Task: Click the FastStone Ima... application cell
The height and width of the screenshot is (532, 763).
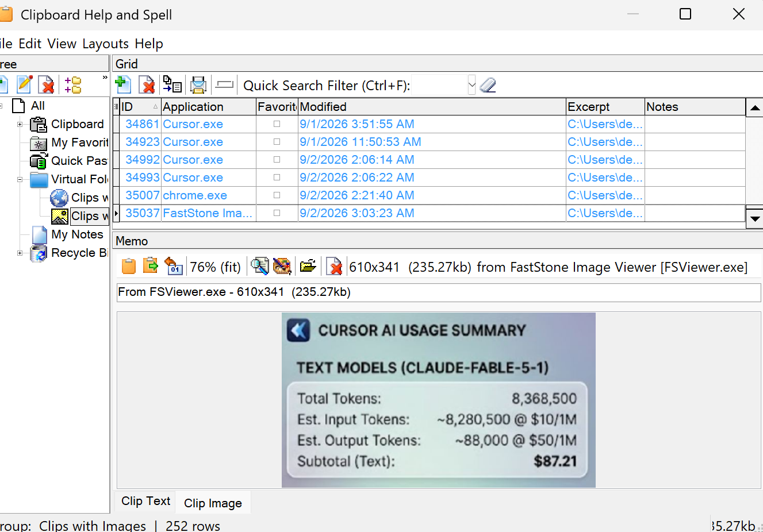Action: point(209,213)
